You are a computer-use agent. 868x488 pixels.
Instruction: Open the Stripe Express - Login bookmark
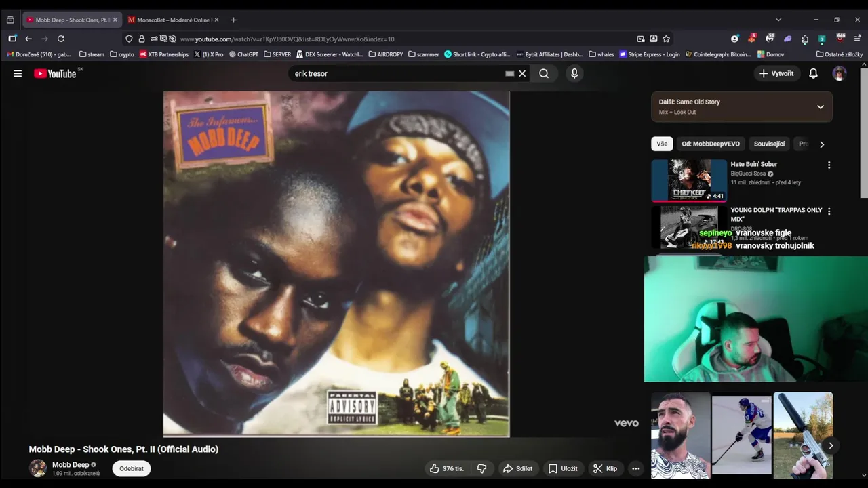coord(650,54)
